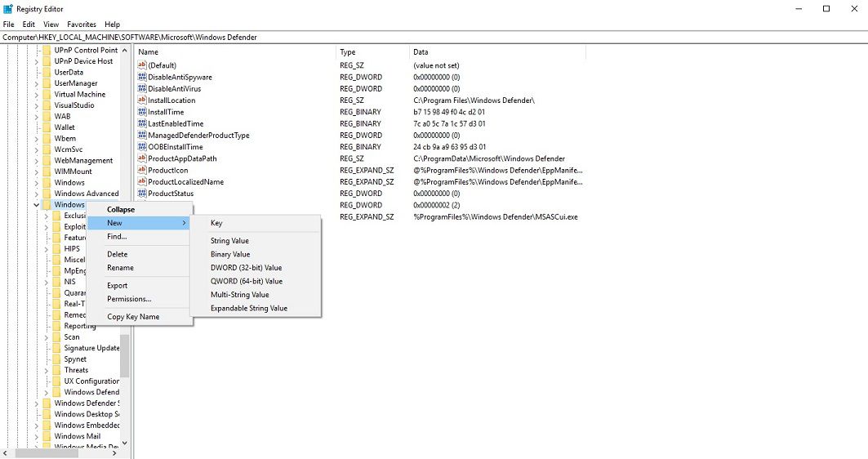Expand the Windows Mail key
The width and height of the screenshot is (868, 459).
point(37,437)
